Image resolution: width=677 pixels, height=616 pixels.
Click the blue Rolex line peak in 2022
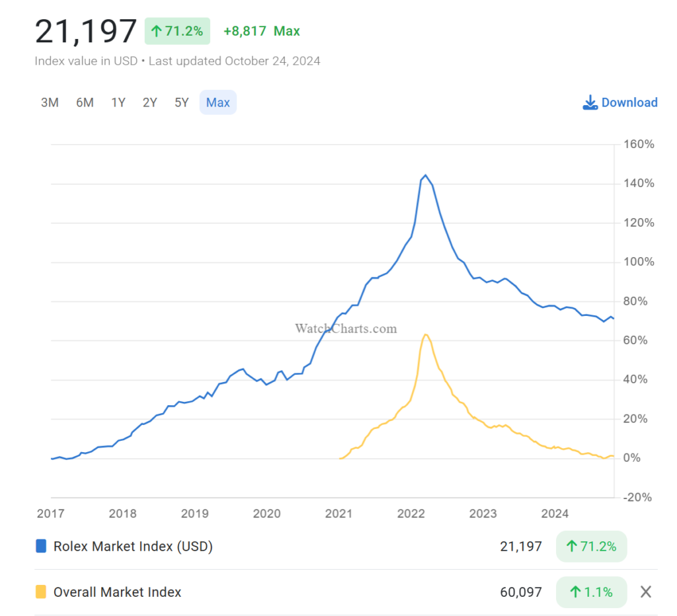425,175
